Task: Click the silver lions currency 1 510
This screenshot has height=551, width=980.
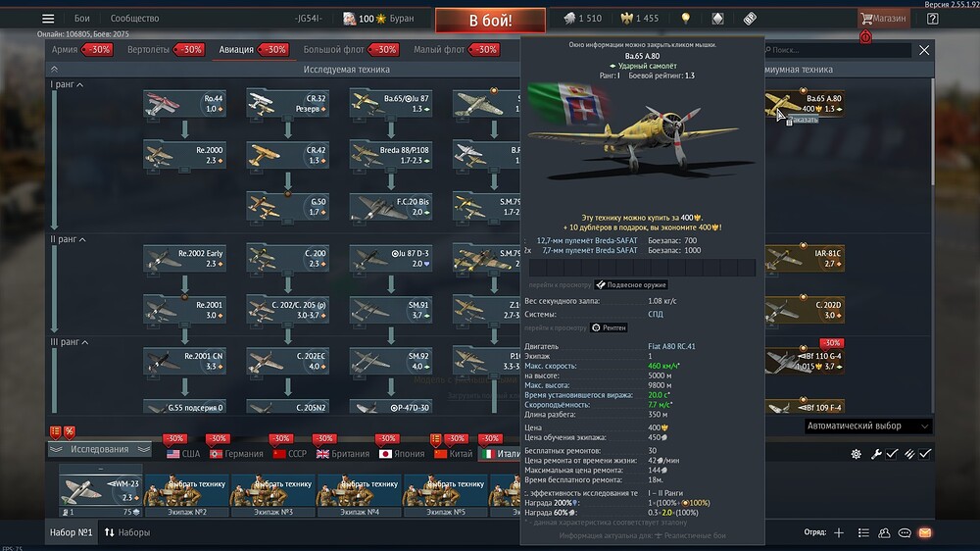Action: click(582, 18)
